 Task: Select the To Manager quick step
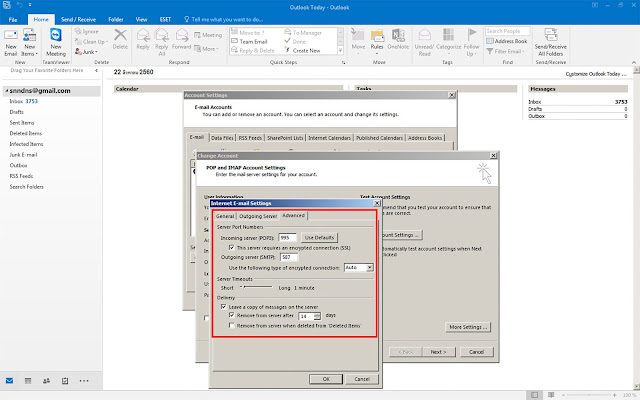coord(303,33)
